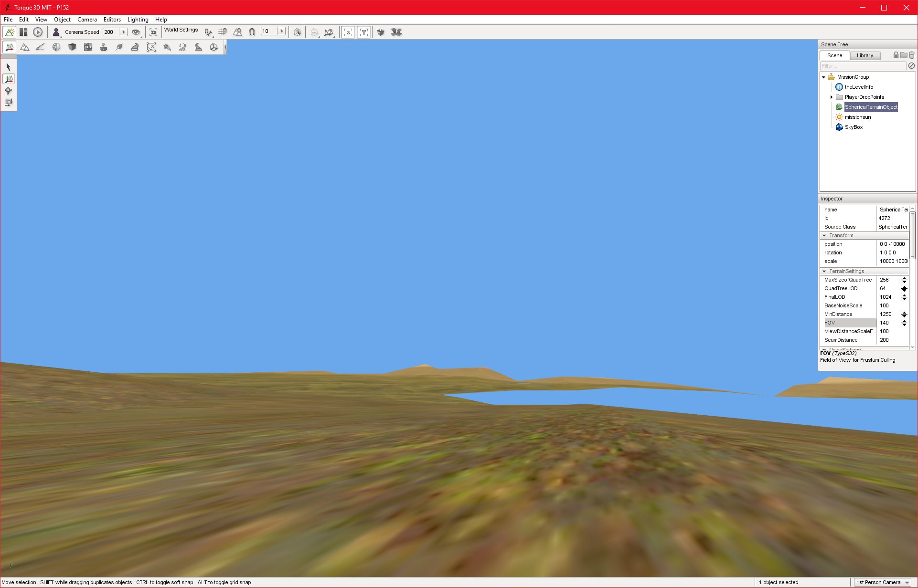Viewport: 918px width, 588px height.
Task: Click the prefab box icon
Action: pos(381,32)
